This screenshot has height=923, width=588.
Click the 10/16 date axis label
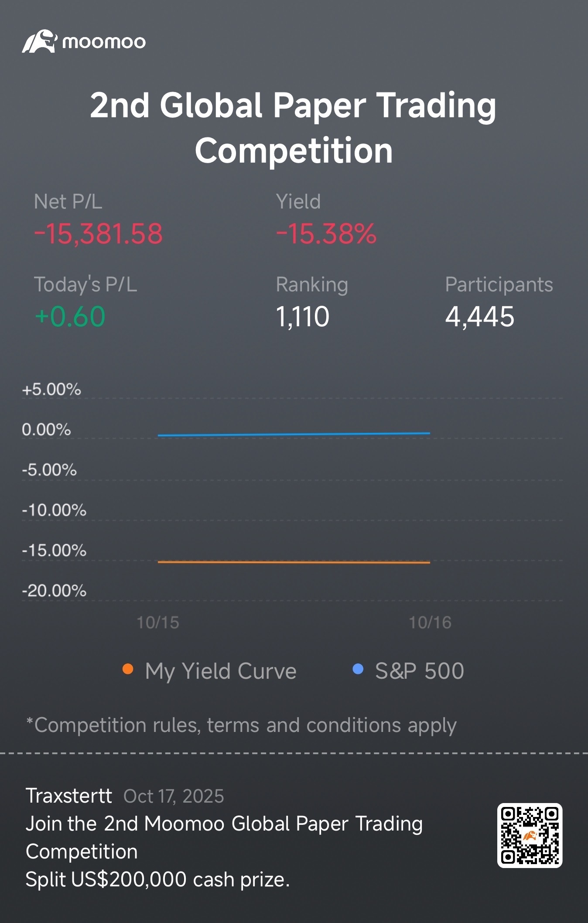coord(430,622)
